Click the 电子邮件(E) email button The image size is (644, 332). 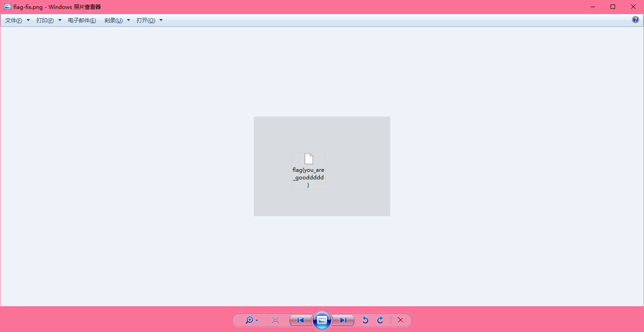[x=82, y=20]
